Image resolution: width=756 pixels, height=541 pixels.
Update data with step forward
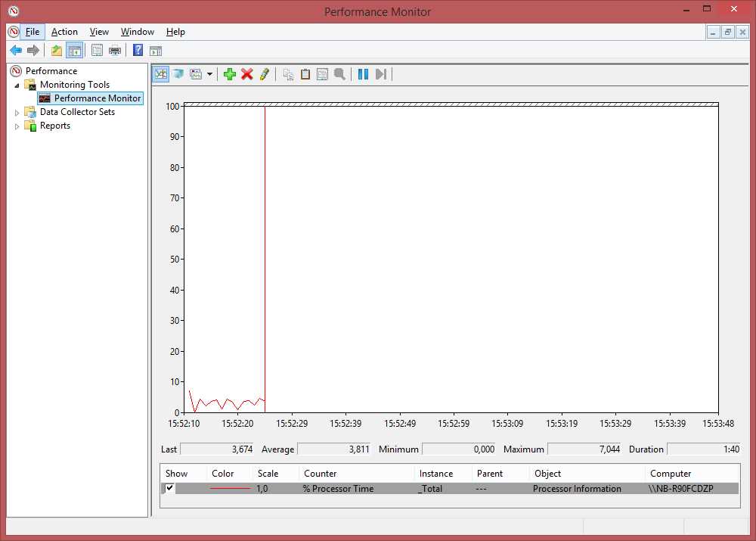(381, 73)
